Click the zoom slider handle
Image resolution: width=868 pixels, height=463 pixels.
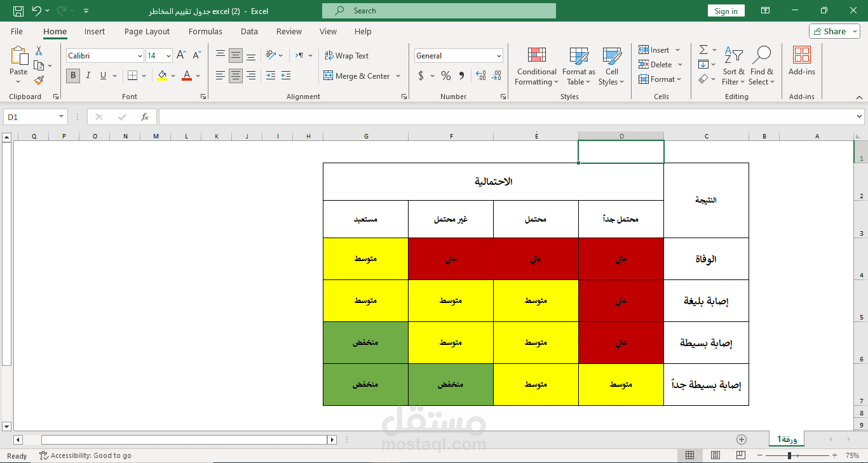pyautogui.click(x=789, y=455)
